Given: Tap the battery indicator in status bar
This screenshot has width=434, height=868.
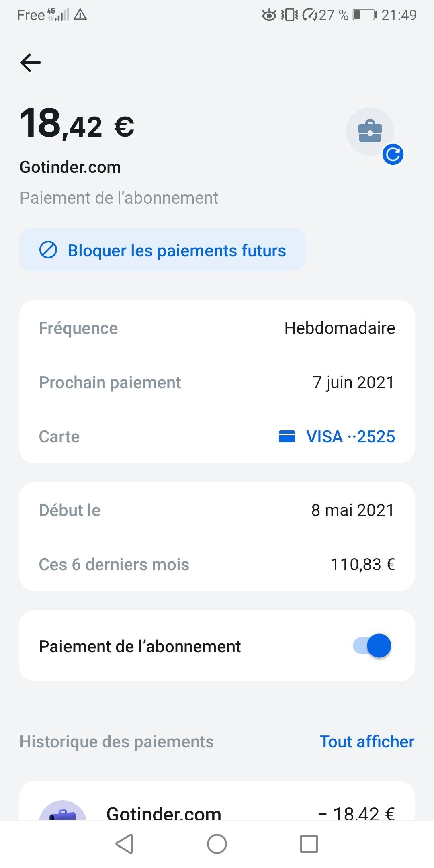Looking at the screenshot, I should pos(365,15).
